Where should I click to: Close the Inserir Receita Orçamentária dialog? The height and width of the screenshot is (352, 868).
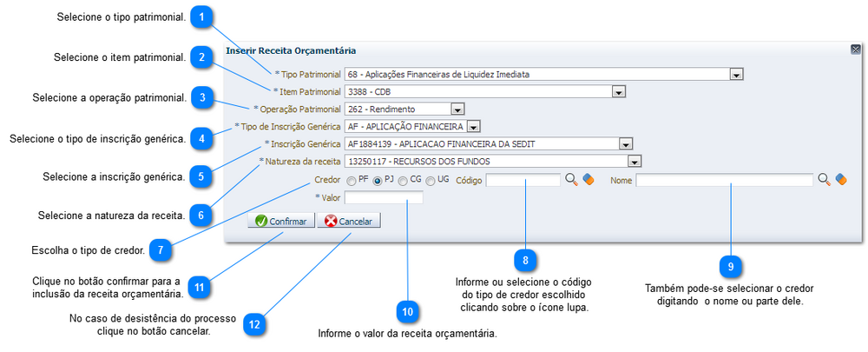(x=855, y=50)
